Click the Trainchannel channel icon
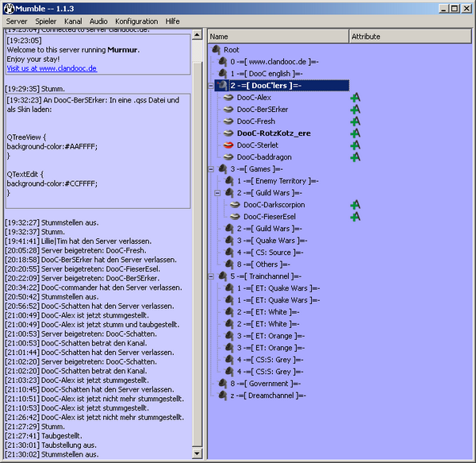This screenshot has width=476, height=463. 222,276
